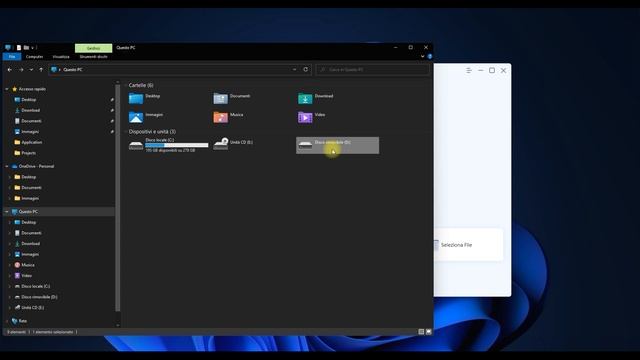Open Download under Accesso rapido
The width and height of the screenshot is (640, 360).
tap(30, 110)
